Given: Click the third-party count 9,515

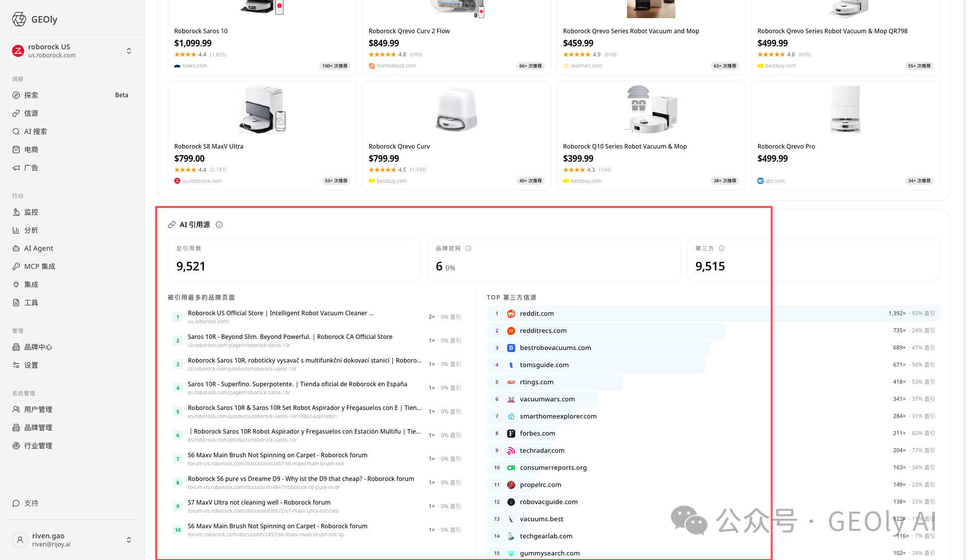Looking at the screenshot, I should 710,266.
